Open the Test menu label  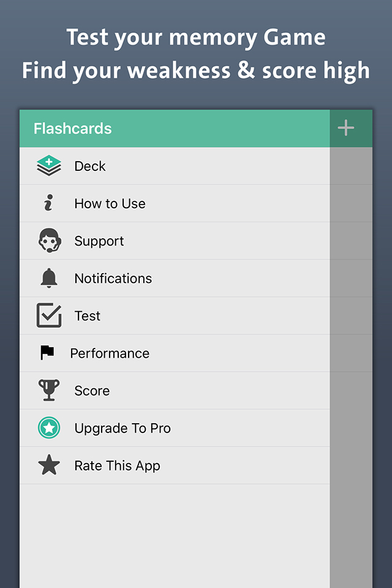(88, 315)
